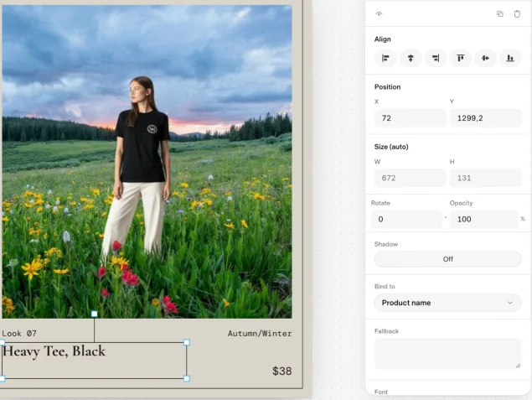Click the model photo on canvas
532x400 pixels.
coord(147,162)
